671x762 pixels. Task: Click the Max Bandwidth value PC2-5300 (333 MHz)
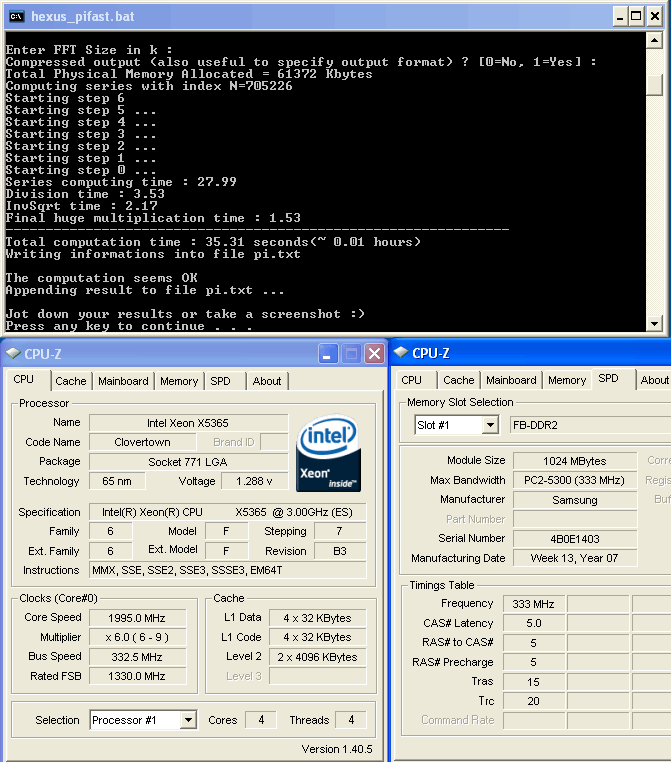click(575, 480)
